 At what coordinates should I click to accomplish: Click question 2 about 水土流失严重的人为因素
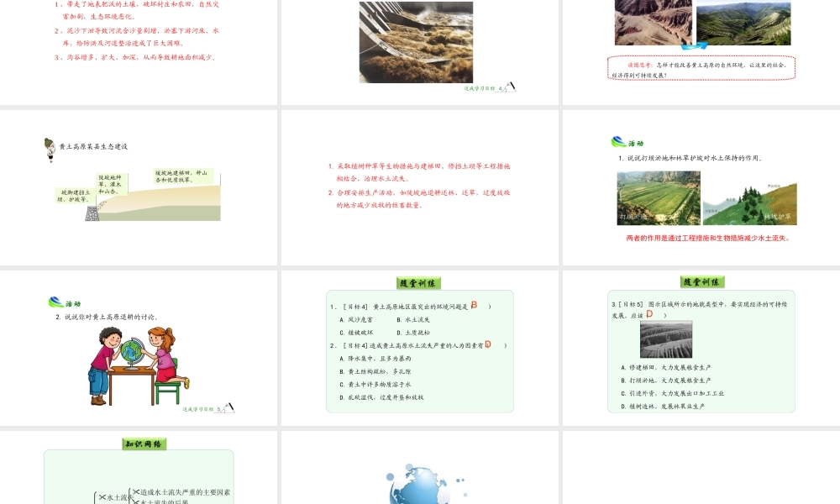pos(417,345)
